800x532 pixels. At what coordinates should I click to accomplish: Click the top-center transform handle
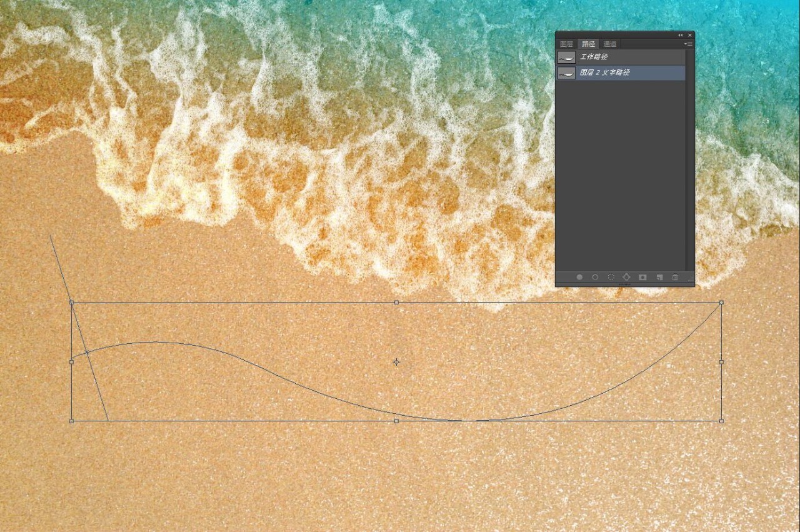(x=396, y=303)
